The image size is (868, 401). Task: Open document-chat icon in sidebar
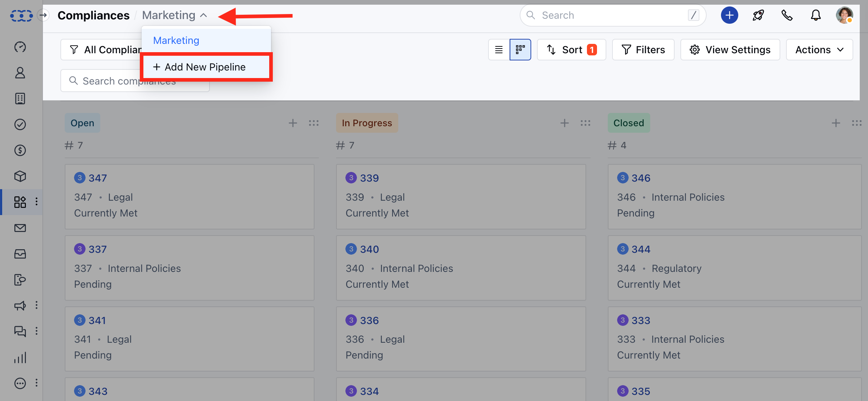pos(20,280)
